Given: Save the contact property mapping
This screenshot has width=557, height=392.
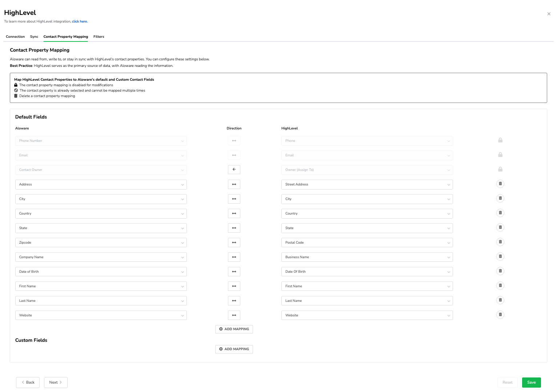Looking at the screenshot, I should (x=532, y=383).
